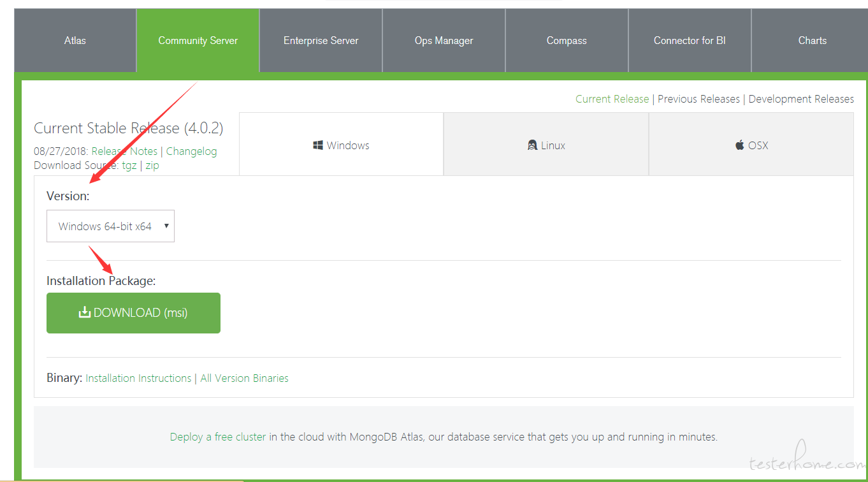Open the Atlas tab
868x482 pixels.
pos(75,40)
